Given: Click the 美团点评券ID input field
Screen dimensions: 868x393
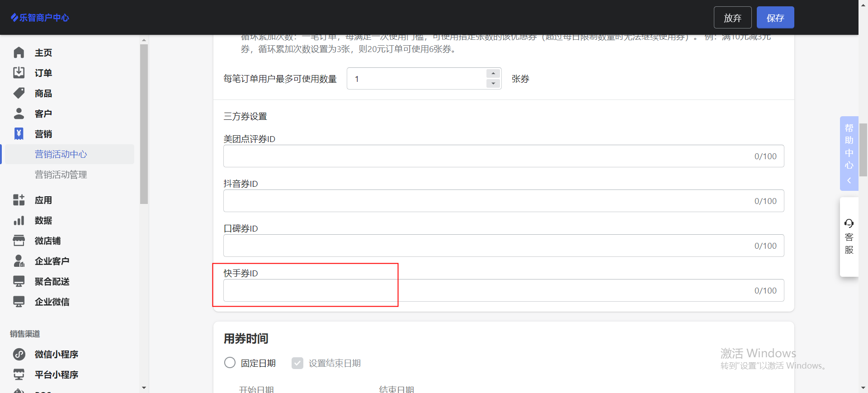Looking at the screenshot, I should click(x=504, y=156).
